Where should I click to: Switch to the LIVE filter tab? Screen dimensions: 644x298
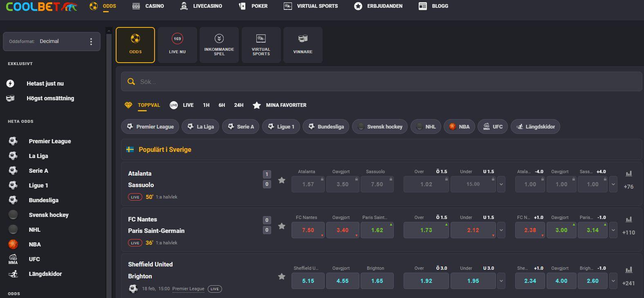(x=182, y=105)
